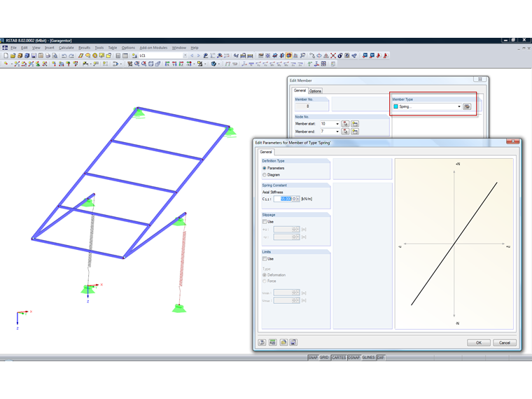
Task: Open the axial stiffness value list arrow
Action: click(298, 199)
